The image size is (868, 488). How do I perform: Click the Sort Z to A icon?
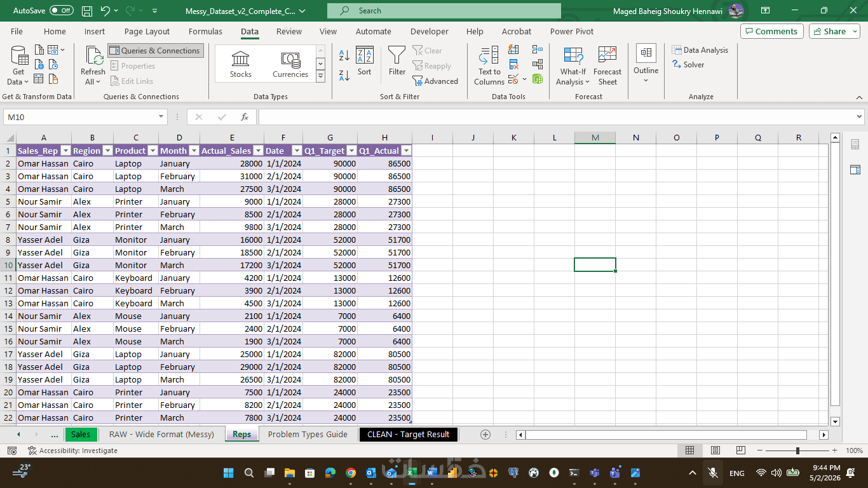(x=344, y=75)
